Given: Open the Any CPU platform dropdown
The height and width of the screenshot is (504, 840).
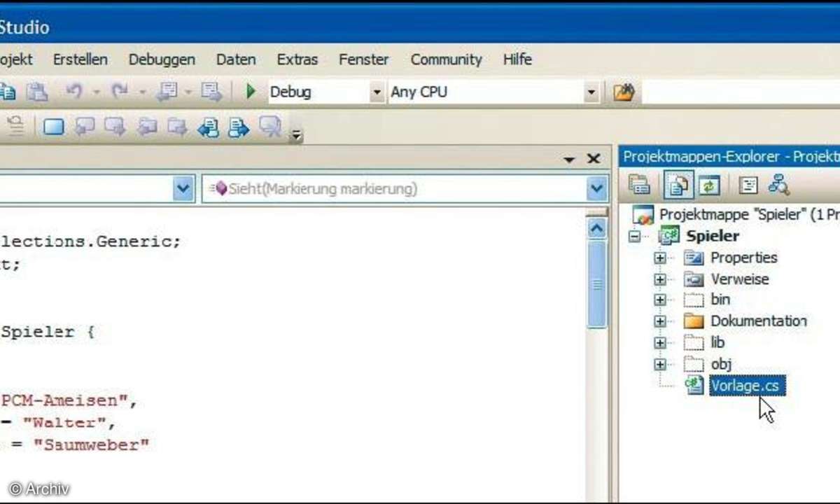Looking at the screenshot, I should click(591, 92).
